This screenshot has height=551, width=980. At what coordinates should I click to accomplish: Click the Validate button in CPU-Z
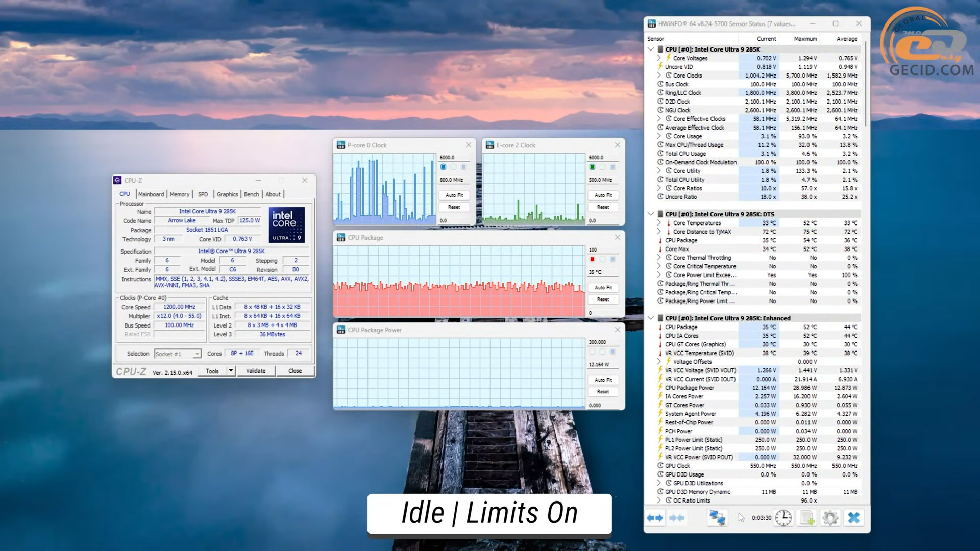256,371
